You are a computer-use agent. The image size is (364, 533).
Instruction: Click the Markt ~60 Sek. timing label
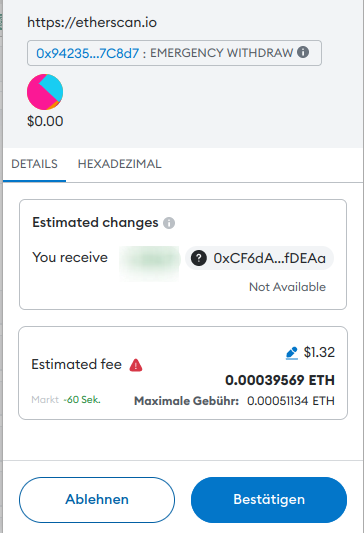coord(66,399)
